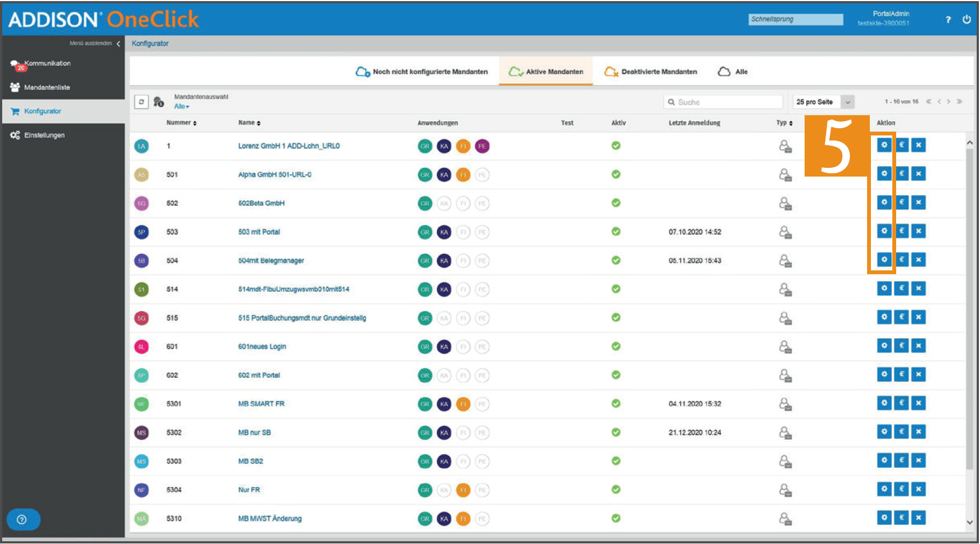Click X action for MB SMART FR
Screen dimensions: 980x544
tap(919, 403)
